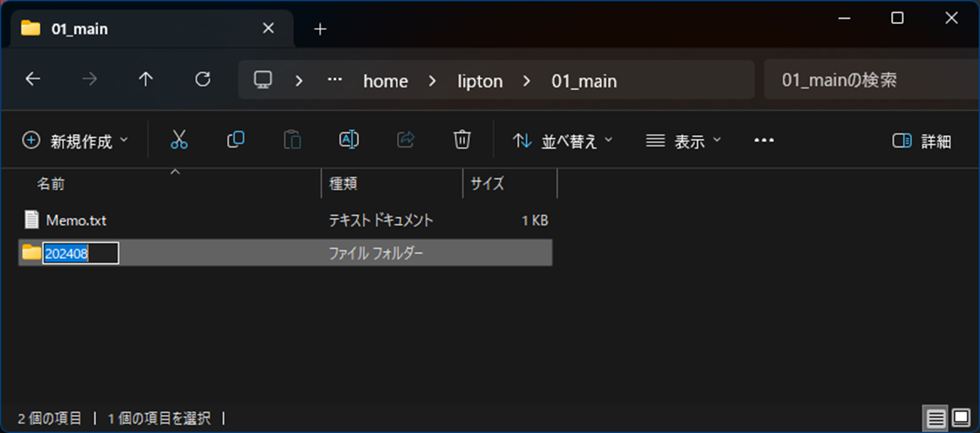Click the paste clipboard icon
The image size is (980, 433).
292,140
